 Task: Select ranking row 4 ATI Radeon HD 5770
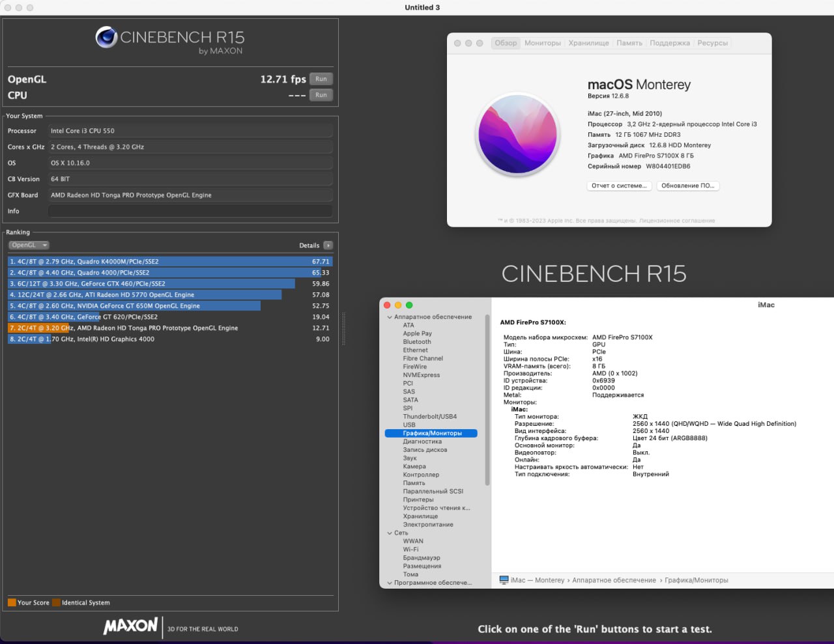tap(170, 295)
